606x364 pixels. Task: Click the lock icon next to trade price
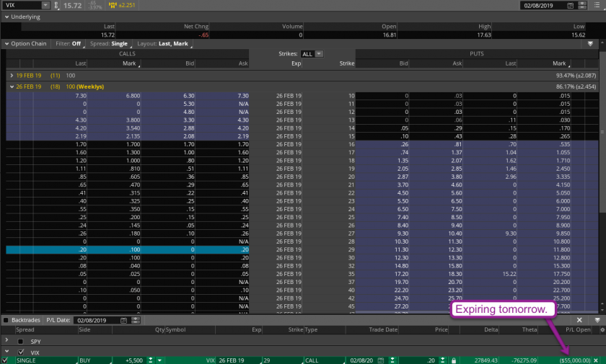[452, 360]
